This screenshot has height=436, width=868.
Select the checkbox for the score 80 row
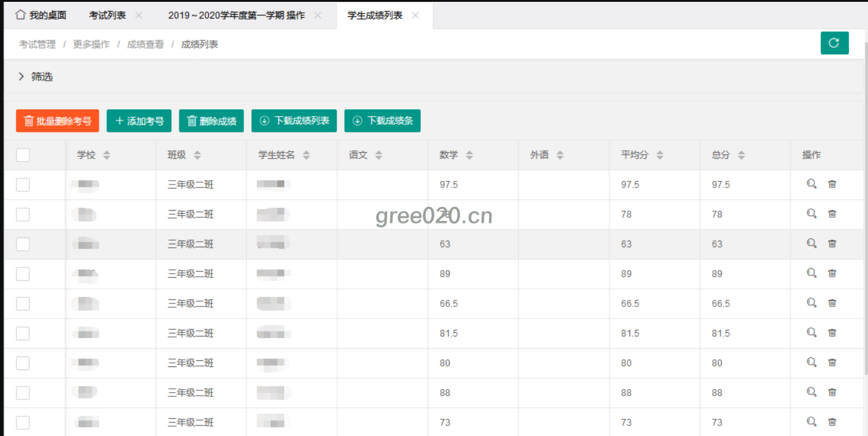23,363
